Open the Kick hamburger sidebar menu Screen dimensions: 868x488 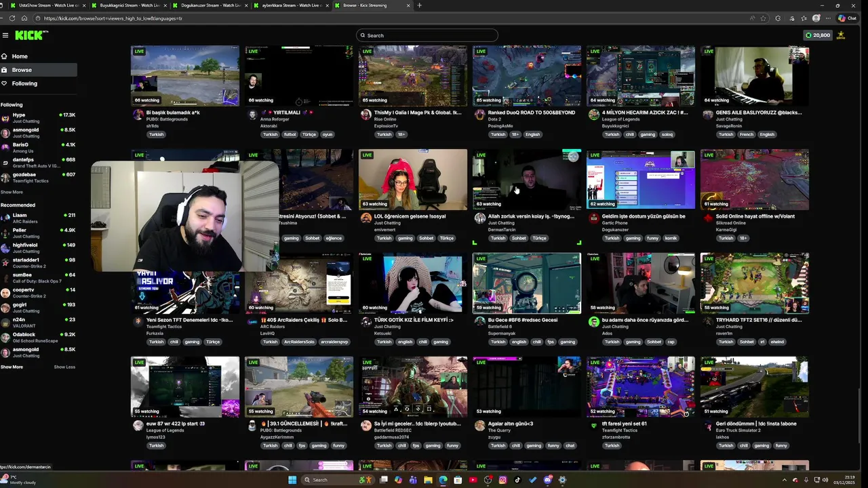tap(5, 35)
